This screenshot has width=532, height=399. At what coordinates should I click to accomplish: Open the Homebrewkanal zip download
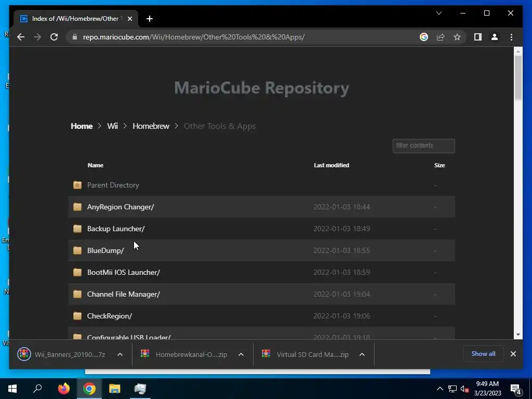184,354
